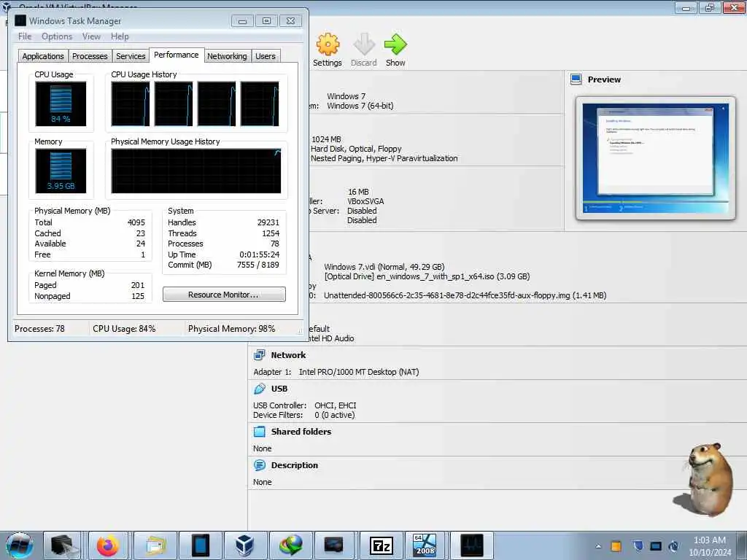Click the dark screen taskbar icon left of 7-Zip
The width and height of the screenshot is (747, 560).
tap(333, 545)
